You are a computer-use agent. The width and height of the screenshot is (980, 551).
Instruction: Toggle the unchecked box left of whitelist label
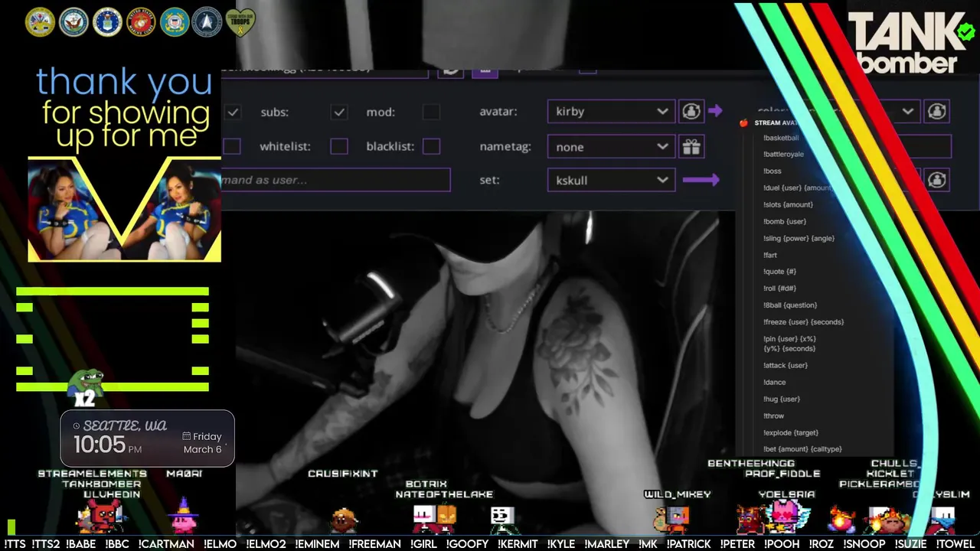click(x=232, y=146)
